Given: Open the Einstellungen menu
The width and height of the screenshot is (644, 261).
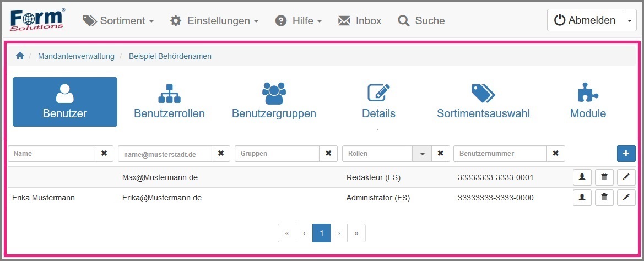Looking at the screenshot, I should [x=214, y=20].
